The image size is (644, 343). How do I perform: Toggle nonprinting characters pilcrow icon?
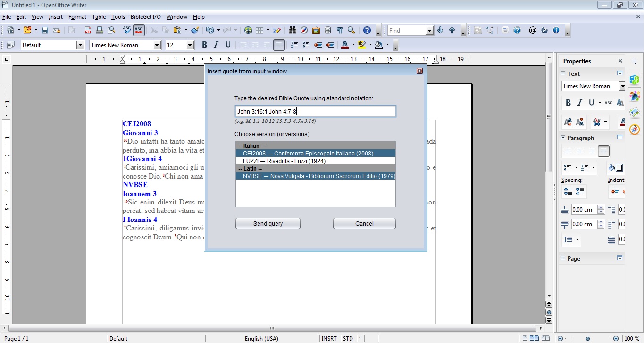click(x=340, y=30)
